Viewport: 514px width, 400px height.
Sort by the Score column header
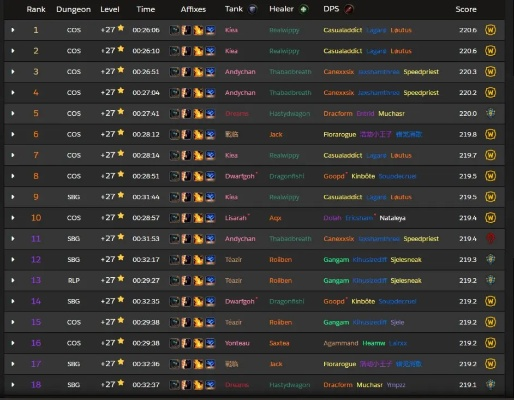466,9
